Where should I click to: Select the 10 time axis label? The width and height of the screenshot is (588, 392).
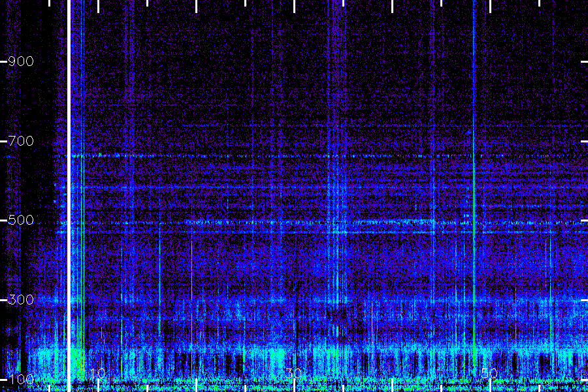point(98,373)
